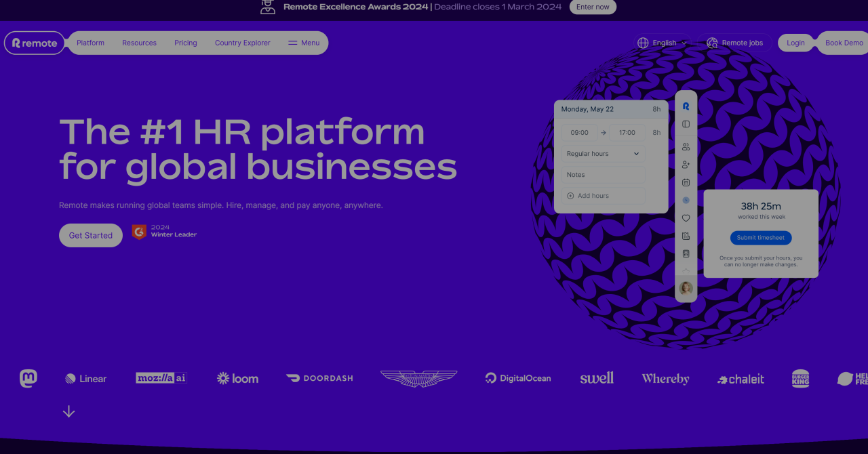Select the plus circle icon beside Add hours
868x454 pixels.
[x=570, y=196]
